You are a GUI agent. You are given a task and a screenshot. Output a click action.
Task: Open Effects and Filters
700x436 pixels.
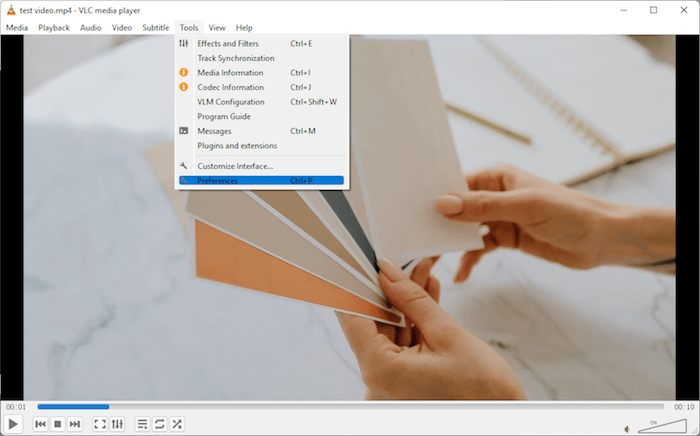229,44
